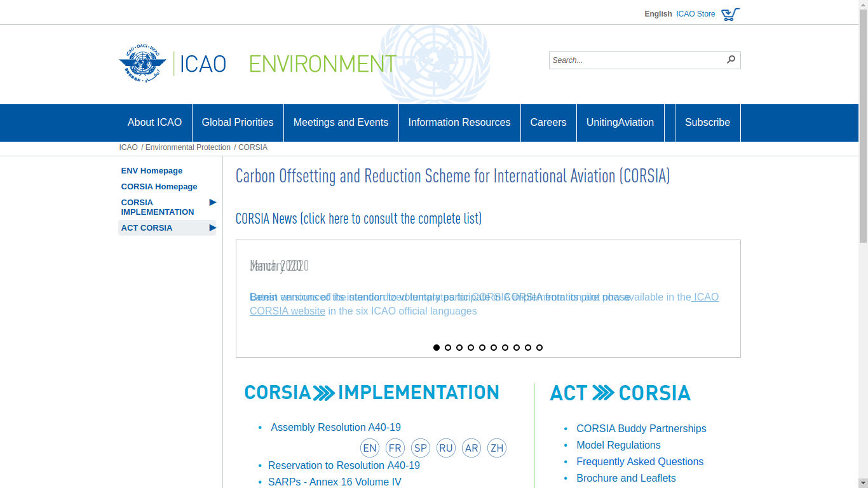868x488 pixels.
Task: Open the Information Resources menu
Action: point(459,123)
